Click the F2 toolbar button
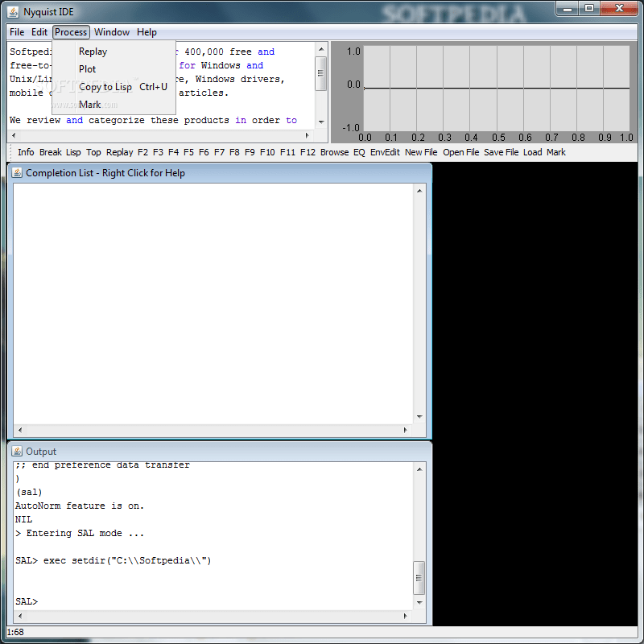This screenshot has width=644, height=644. [143, 152]
